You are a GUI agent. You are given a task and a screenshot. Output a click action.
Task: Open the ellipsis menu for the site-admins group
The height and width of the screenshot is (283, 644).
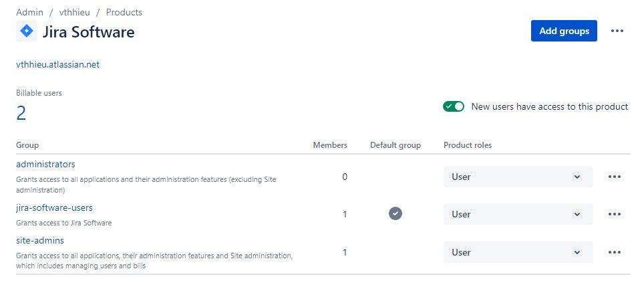614,252
